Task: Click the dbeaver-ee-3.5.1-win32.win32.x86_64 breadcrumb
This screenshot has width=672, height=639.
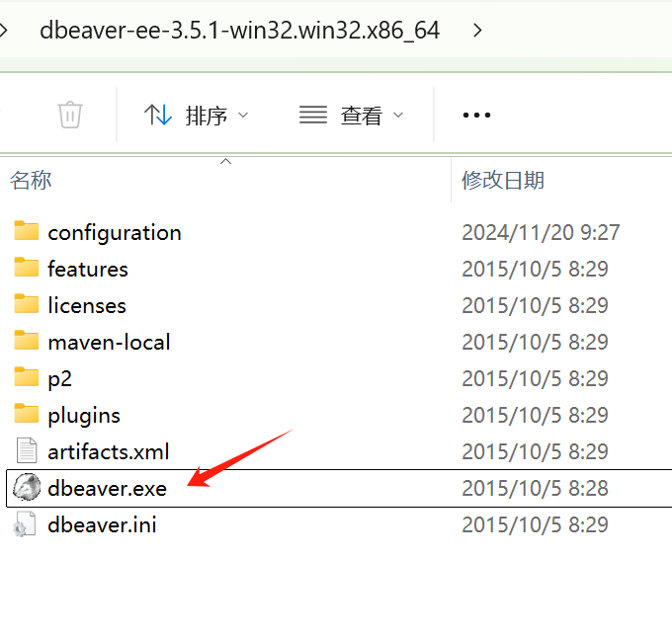Action: 239,31
